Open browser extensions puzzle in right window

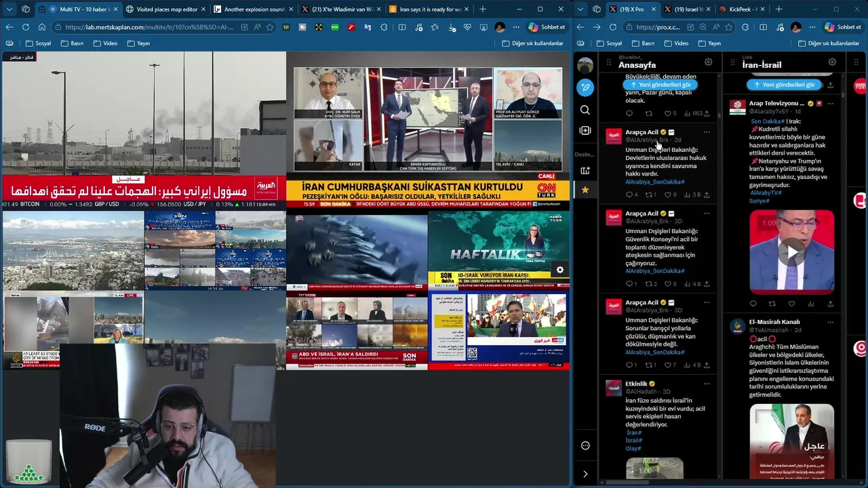pyautogui.click(x=745, y=27)
